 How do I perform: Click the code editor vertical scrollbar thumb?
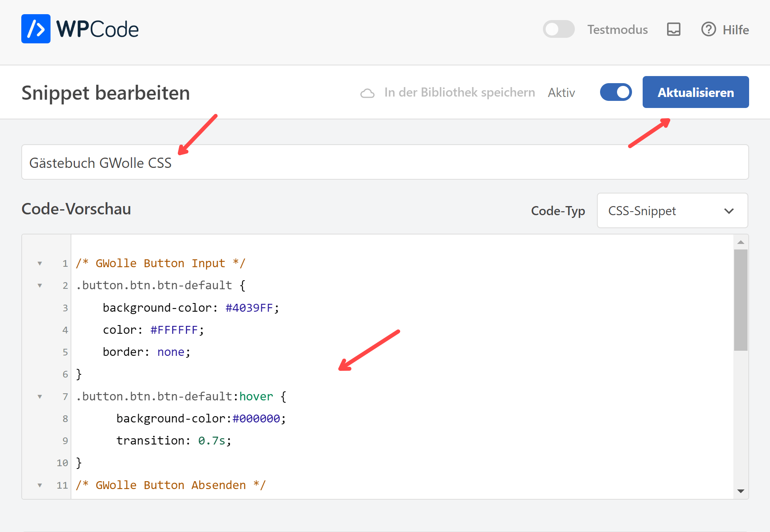pos(741,300)
